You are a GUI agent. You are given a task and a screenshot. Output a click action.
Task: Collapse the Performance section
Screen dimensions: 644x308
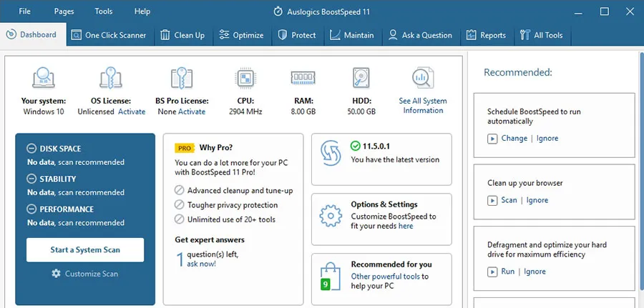click(x=31, y=209)
